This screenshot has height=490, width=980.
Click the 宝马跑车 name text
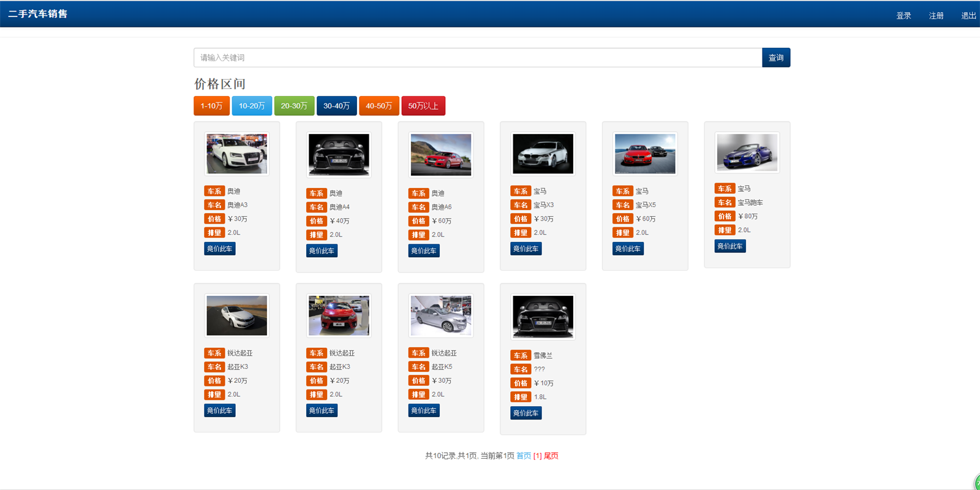[750, 203]
